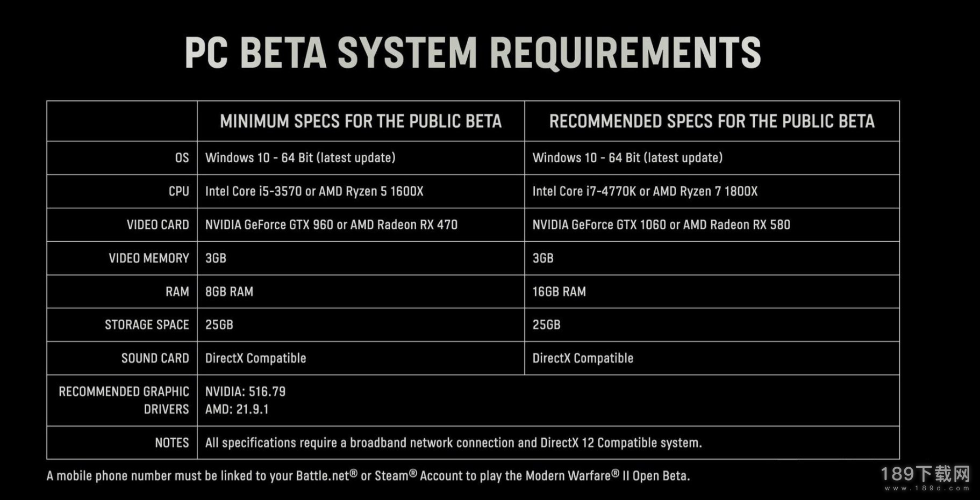Click the Storage Space row label
Image resolution: width=980 pixels, height=500 pixels.
[x=147, y=325]
